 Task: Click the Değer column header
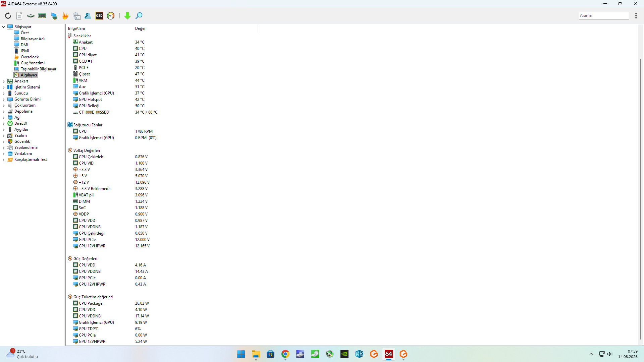[x=196, y=28]
